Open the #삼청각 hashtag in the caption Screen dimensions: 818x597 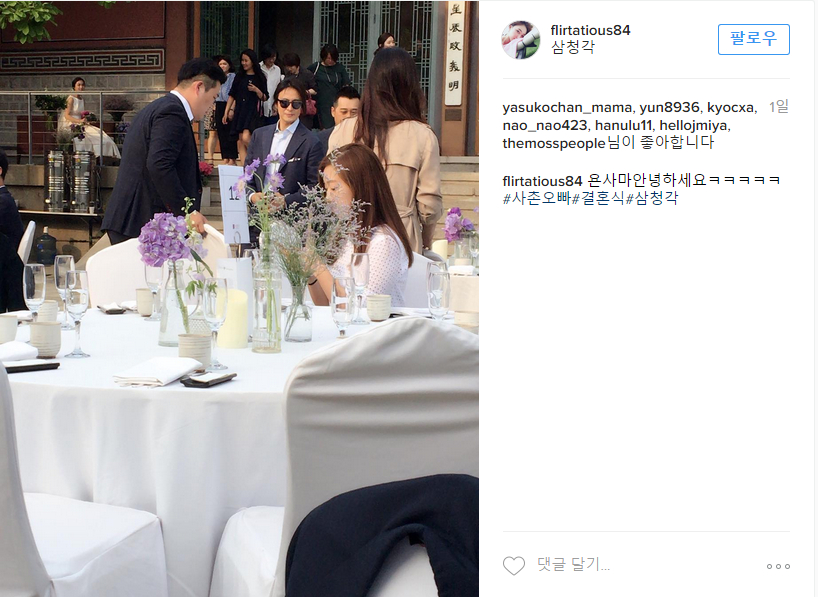coord(652,198)
